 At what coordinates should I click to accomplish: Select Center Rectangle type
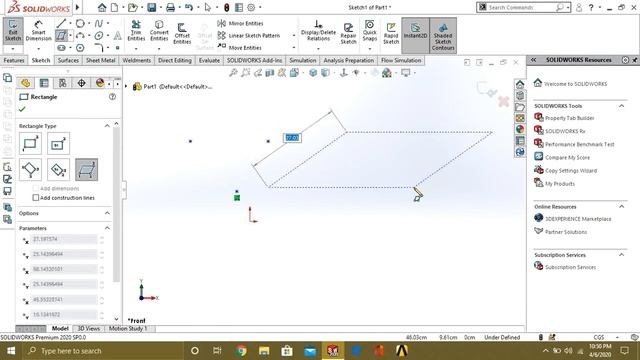(x=58, y=143)
